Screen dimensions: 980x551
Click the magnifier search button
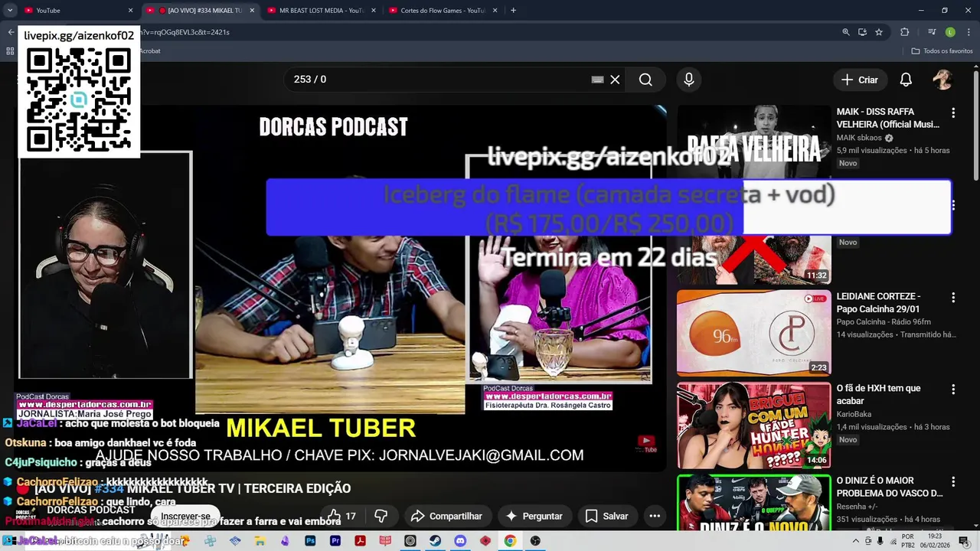pos(645,80)
